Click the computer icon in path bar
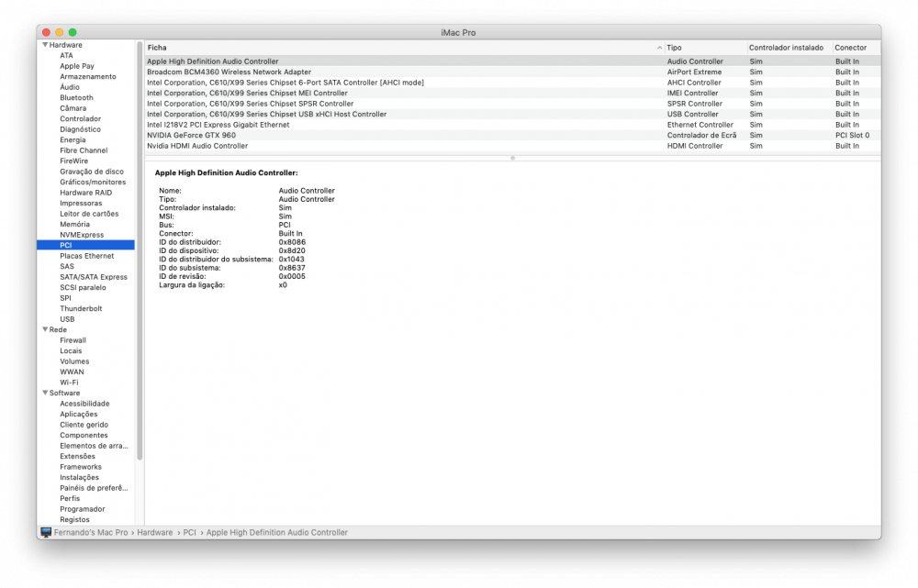 click(x=46, y=532)
